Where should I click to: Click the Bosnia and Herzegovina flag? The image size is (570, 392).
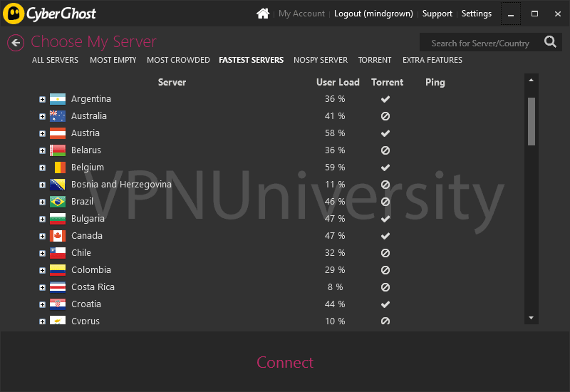click(58, 185)
